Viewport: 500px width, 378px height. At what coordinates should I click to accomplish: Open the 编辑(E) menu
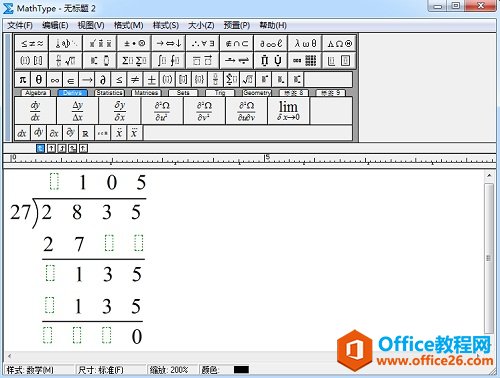click(55, 25)
